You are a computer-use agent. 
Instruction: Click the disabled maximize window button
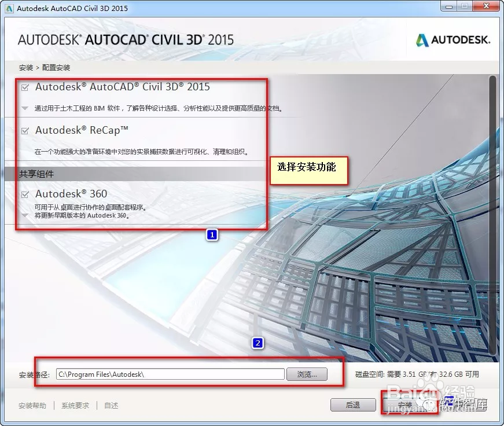tap(465, 6)
